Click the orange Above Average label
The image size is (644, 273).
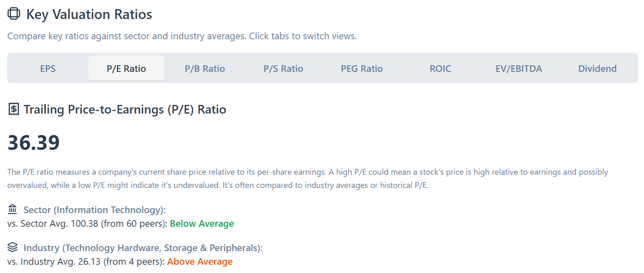point(200,262)
